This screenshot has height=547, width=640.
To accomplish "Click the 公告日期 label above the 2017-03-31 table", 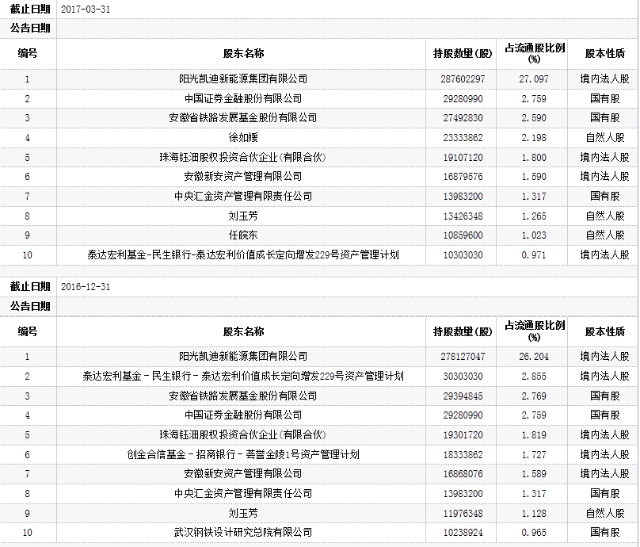I will (30, 28).
